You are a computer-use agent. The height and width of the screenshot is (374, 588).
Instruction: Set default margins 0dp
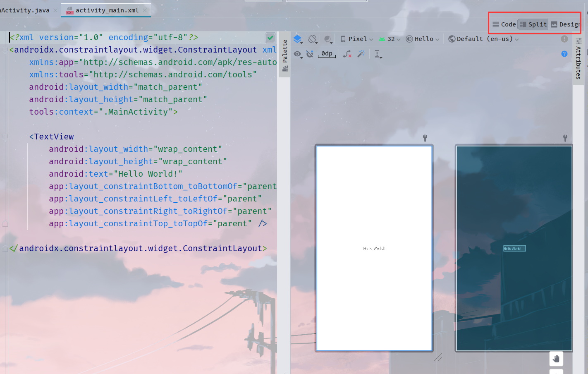[327, 54]
